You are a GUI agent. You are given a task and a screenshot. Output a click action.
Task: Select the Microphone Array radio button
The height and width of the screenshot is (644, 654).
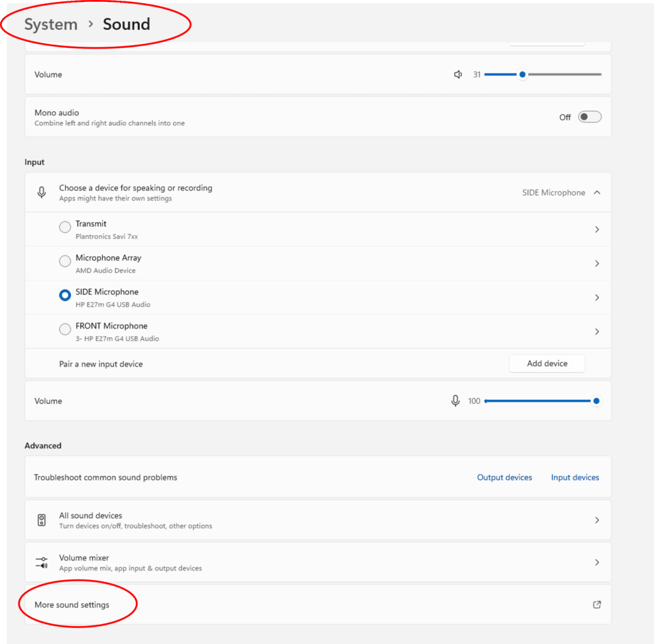tap(65, 261)
